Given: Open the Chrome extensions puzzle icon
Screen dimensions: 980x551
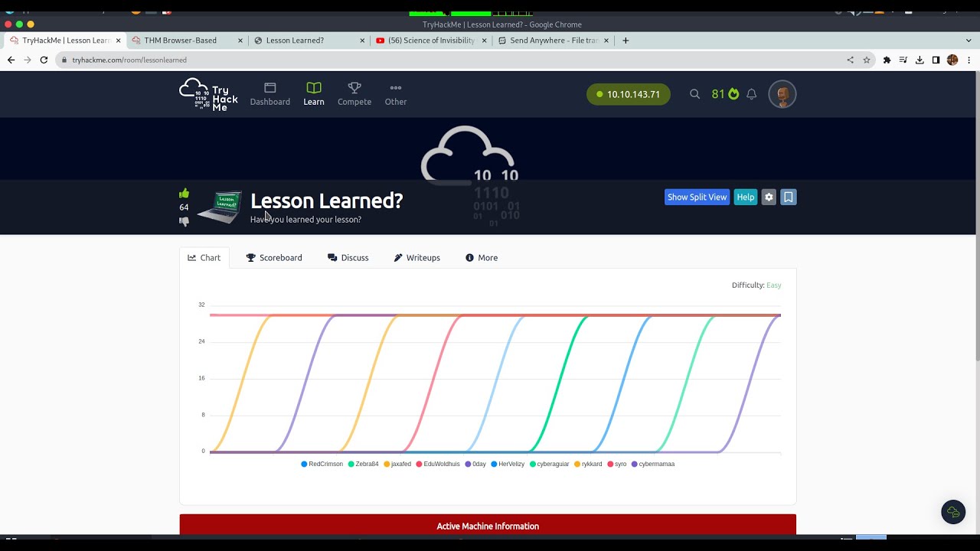Looking at the screenshot, I should (887, 60).
